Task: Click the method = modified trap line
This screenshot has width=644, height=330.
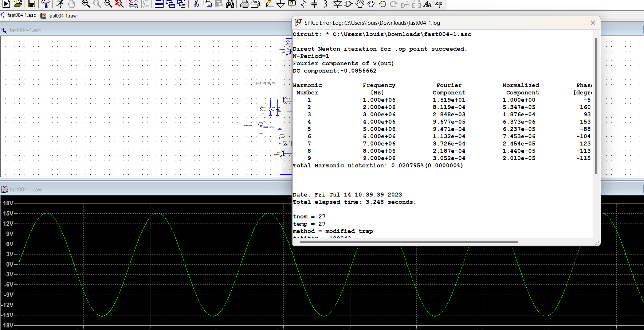Action: (x=333, y=231)
